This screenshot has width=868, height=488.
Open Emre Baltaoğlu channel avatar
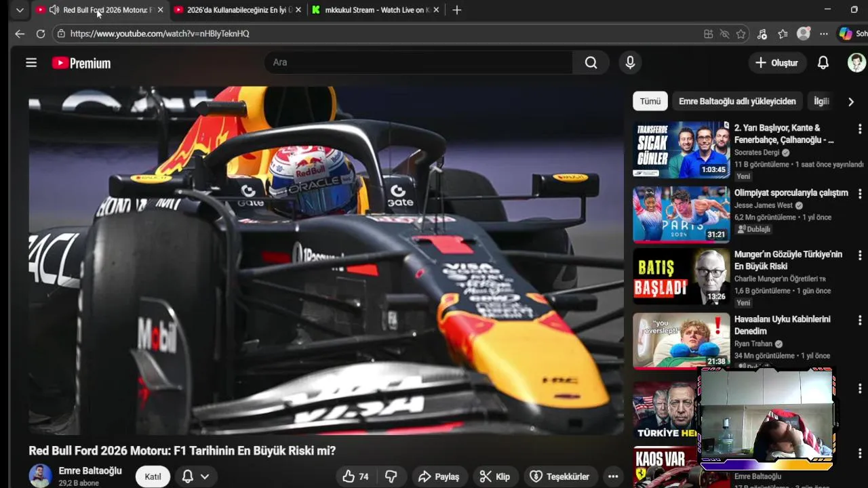tap(40, 476)
